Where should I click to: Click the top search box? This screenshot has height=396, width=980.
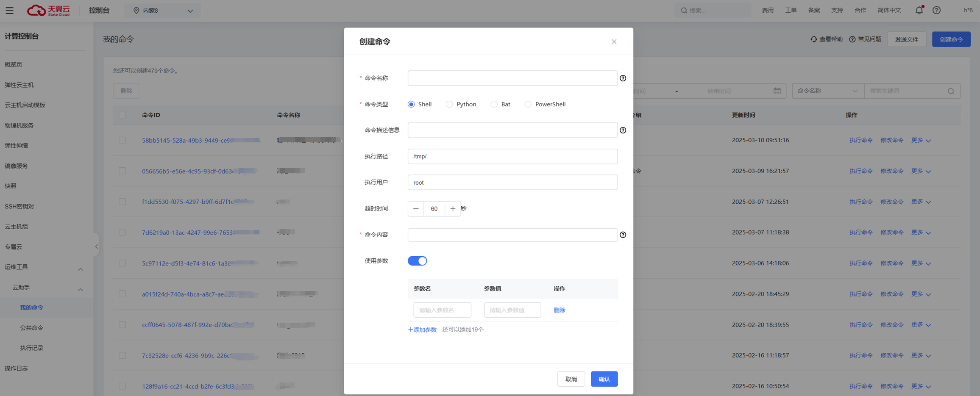713,11
